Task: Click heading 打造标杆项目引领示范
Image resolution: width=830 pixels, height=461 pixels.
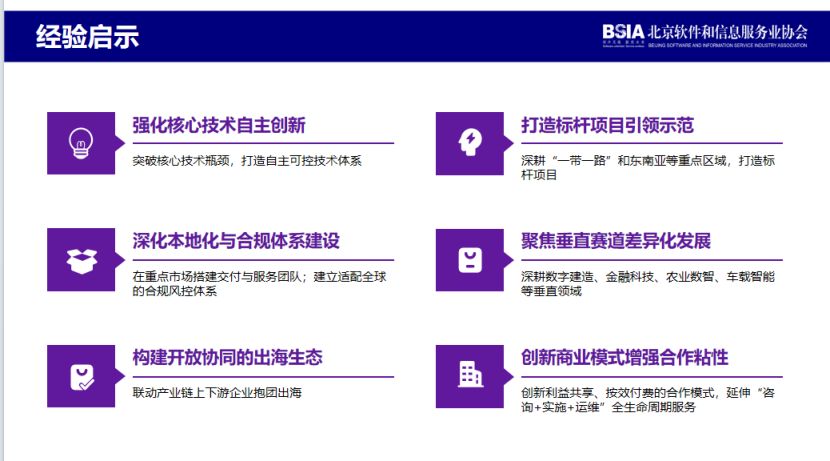Action: pyautogui.click(x=607, y=125)
